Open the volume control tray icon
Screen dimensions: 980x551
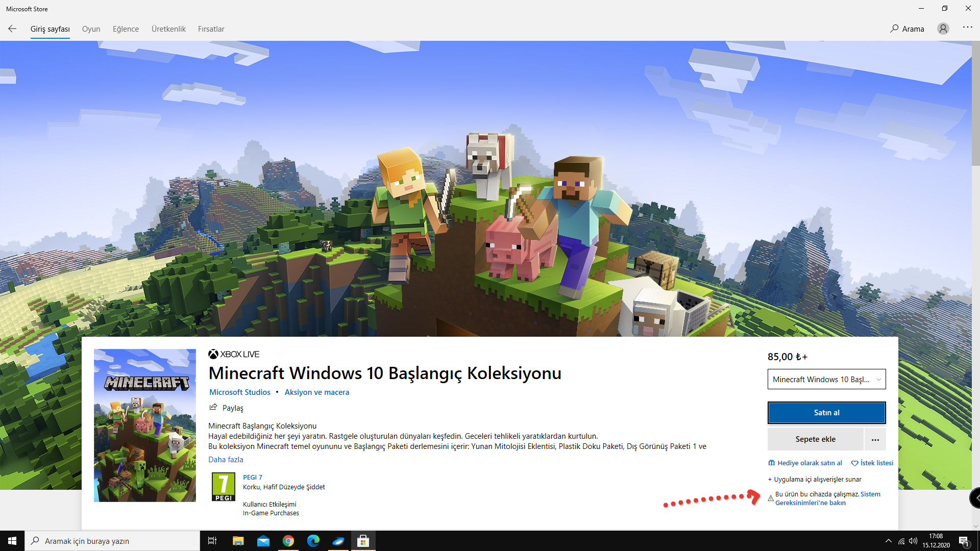point(913,541)
